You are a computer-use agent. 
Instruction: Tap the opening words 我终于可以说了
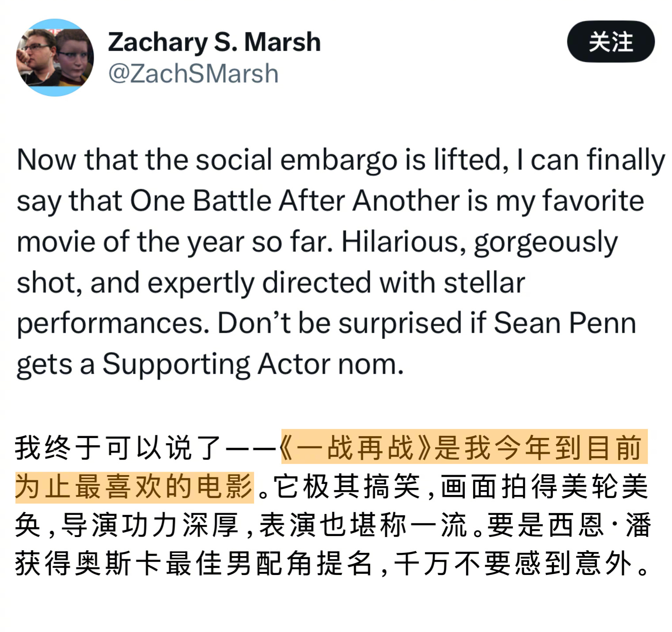pos(119,447)
